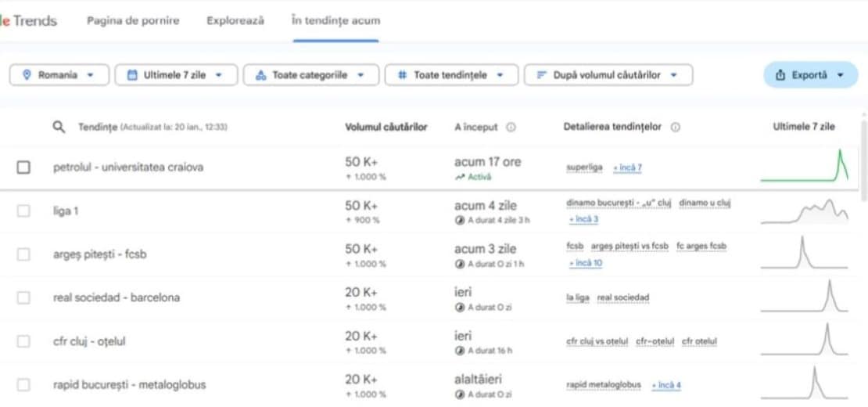Tick the checkbox for liga 1 row
This screenshot has width=868, height=407.
pyautogui.click(x=23, y=211)
